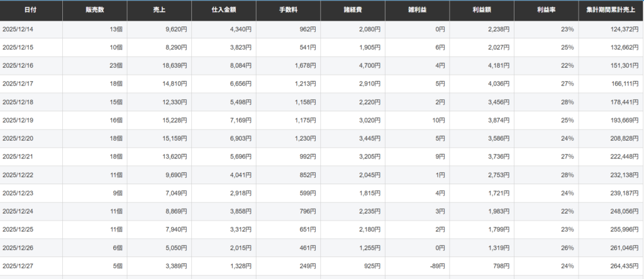Viewport: 644px width, 279px height.
Task: Click the 雑利益 column header
Action: point(416,11)
